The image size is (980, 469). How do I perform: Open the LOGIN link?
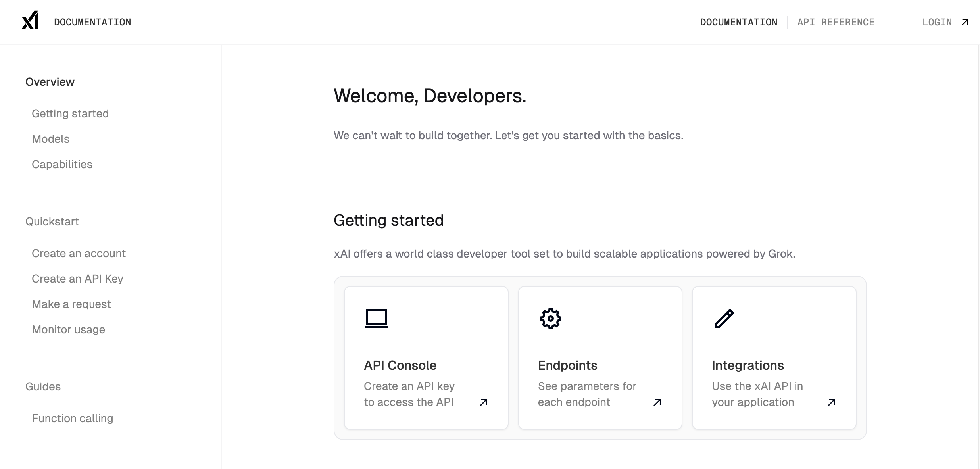tap(937, 22)
